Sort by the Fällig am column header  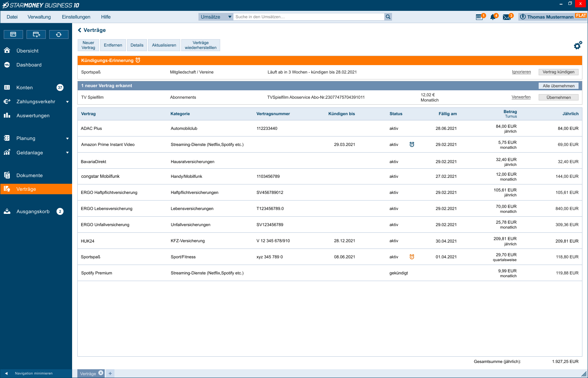point(448,114)
